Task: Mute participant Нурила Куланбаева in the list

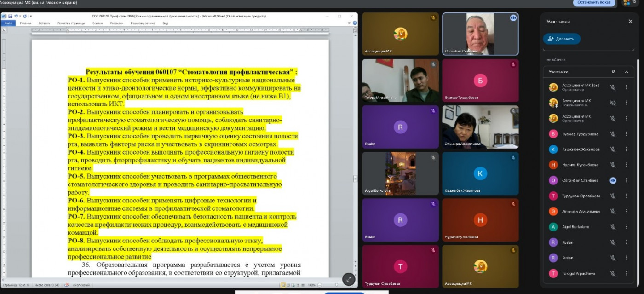Action: coord(612,165)
